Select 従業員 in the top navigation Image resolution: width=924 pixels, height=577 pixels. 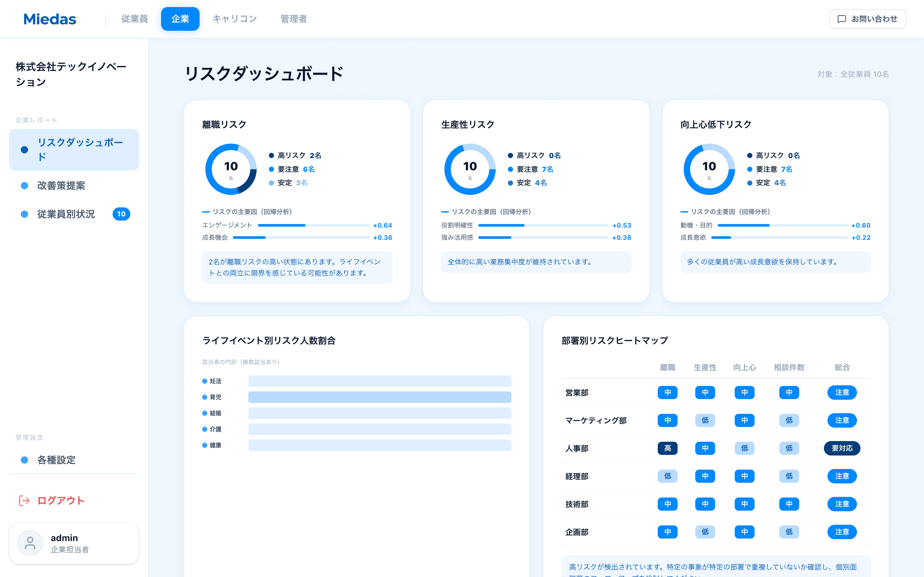point(134,19)
